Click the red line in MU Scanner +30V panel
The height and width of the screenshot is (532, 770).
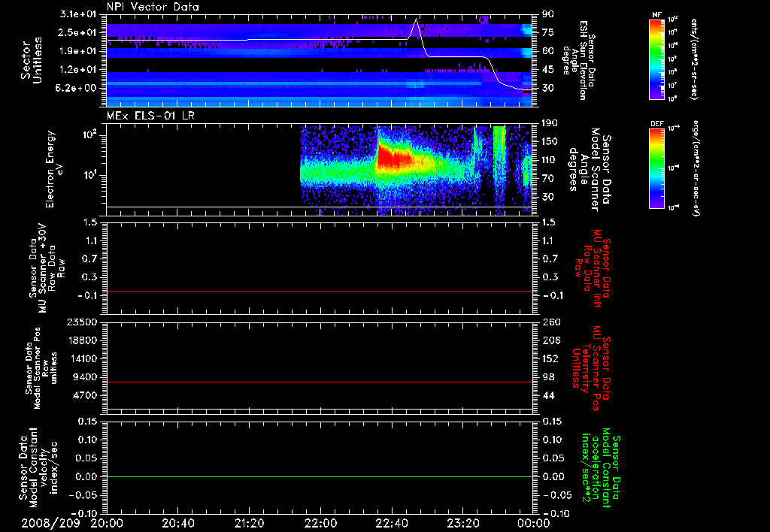click(320, 291)
